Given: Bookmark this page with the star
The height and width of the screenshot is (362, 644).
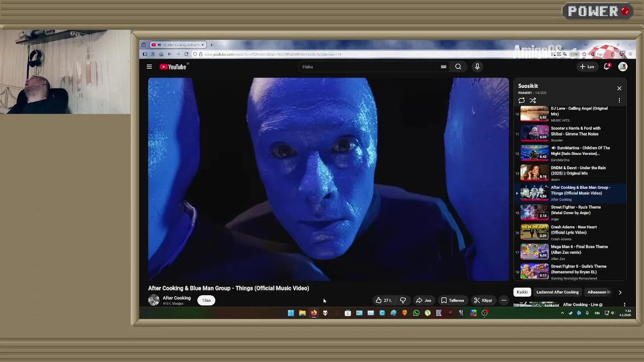Looking at the screenshot, I should click(584, 54).
